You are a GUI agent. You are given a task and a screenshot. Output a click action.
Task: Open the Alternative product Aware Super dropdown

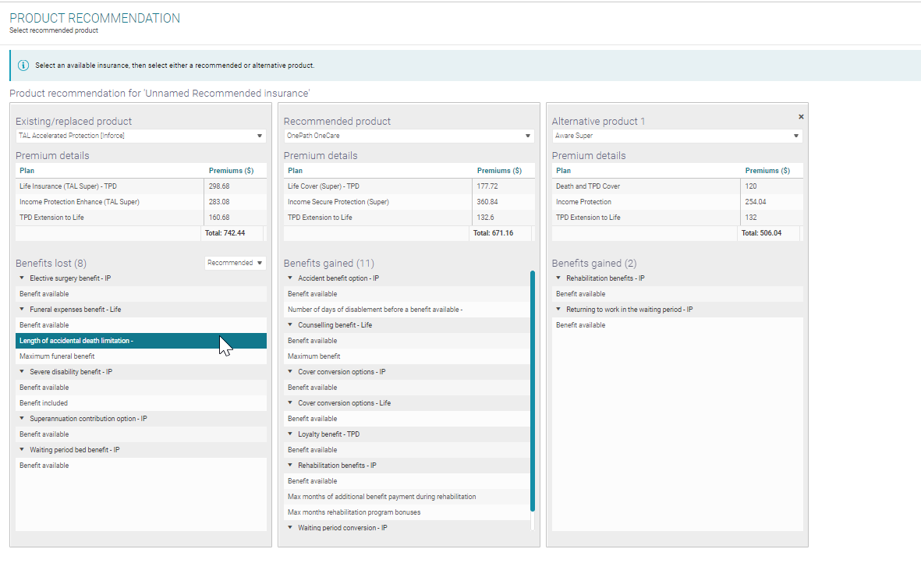tap(677, 136)
